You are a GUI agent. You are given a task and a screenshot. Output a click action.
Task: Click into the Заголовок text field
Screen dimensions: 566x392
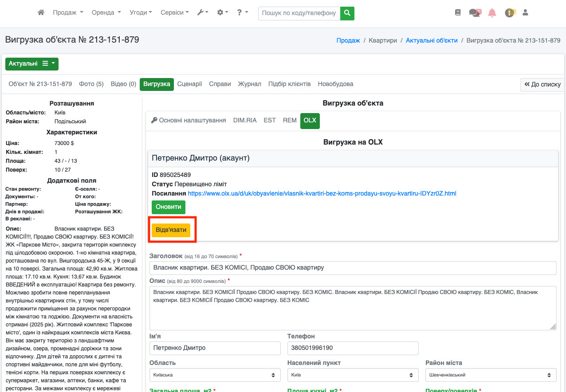tap(353, 268)
